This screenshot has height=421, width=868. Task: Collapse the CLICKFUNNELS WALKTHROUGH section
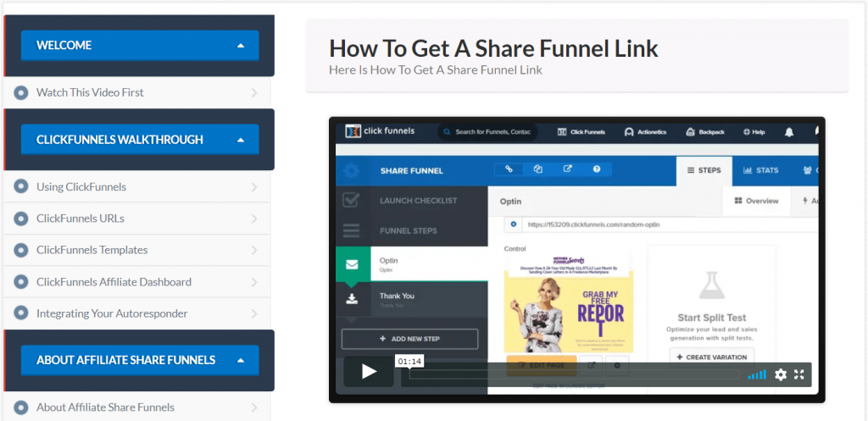(140, 140)
